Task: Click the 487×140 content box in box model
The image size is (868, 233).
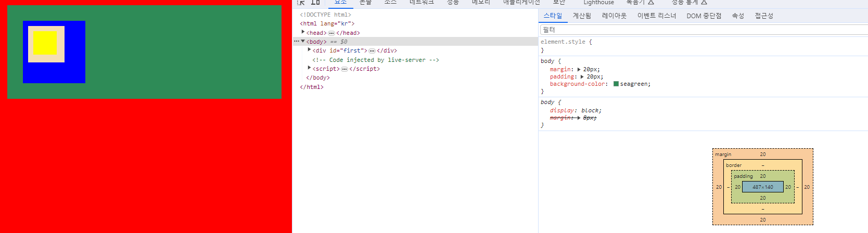Action: click(763, 187)
